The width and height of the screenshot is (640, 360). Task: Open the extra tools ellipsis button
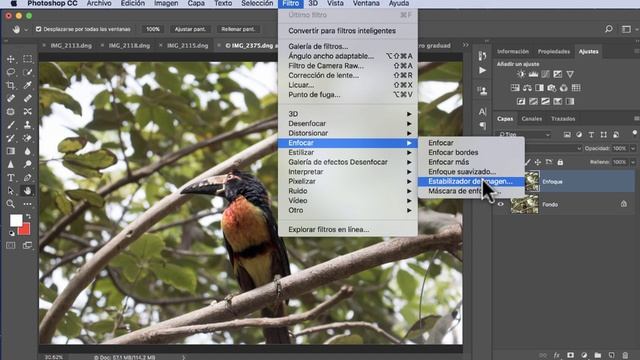[27, 204]
